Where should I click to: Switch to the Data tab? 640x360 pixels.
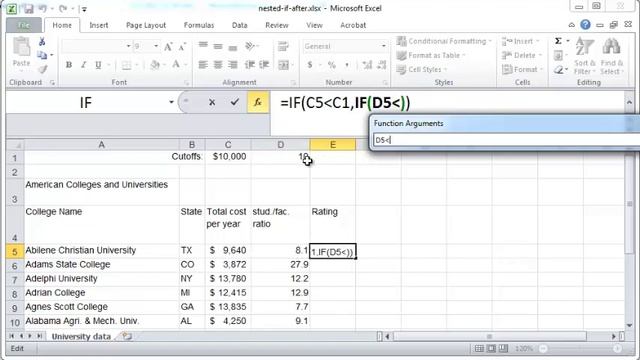[240, 25]
